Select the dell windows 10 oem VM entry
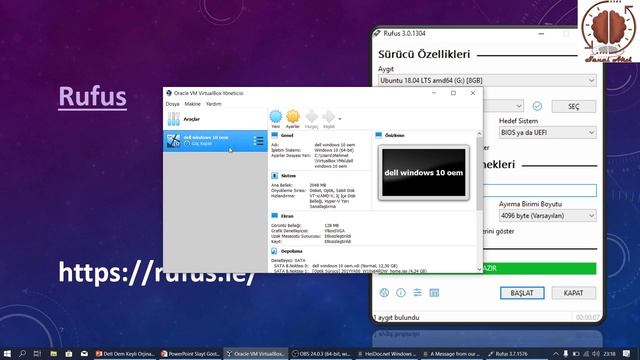 tap(215, 141)
